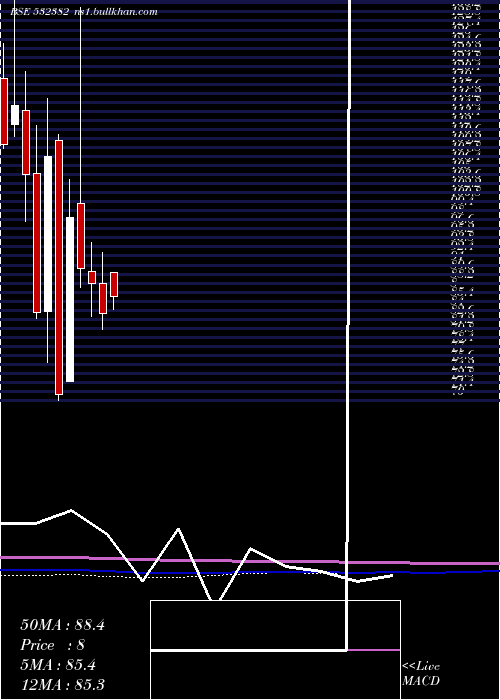Click the <<Live MACD label
This screenshot has height=700, width=500.
pyautogui.click(x=421, y=674)
